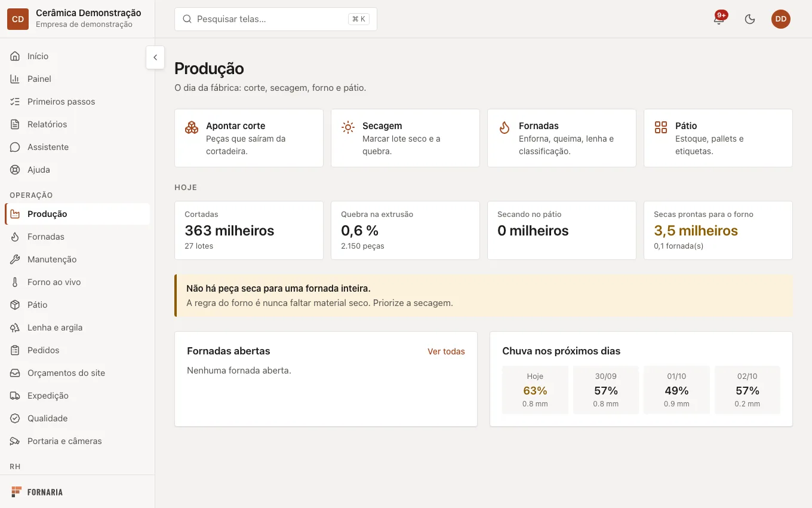Click the 3,5 milheiros ready-for-kiln value
This screenshot has height=508, width=812.
pyautogui.click(x=696, y=231)
